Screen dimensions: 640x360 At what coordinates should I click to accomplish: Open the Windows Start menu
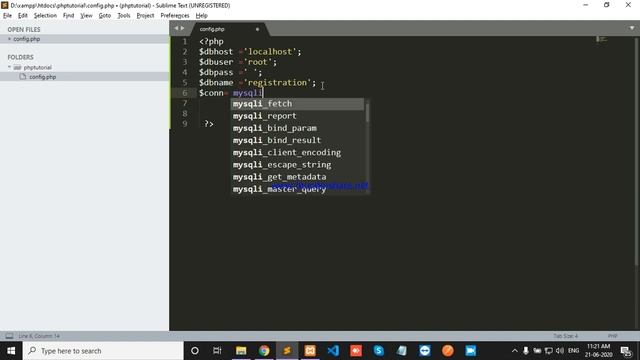(11, 351)
